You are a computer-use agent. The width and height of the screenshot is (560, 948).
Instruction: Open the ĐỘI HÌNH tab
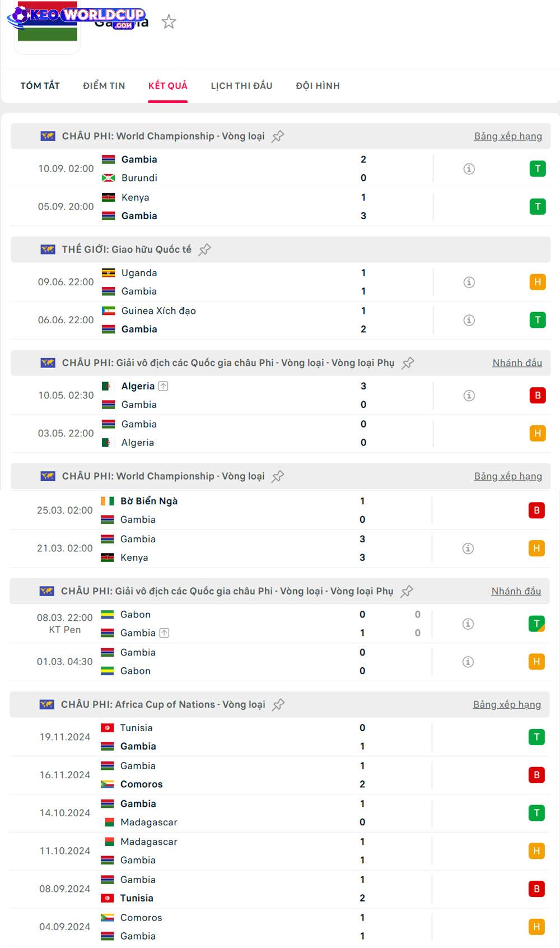click(318, 86)
